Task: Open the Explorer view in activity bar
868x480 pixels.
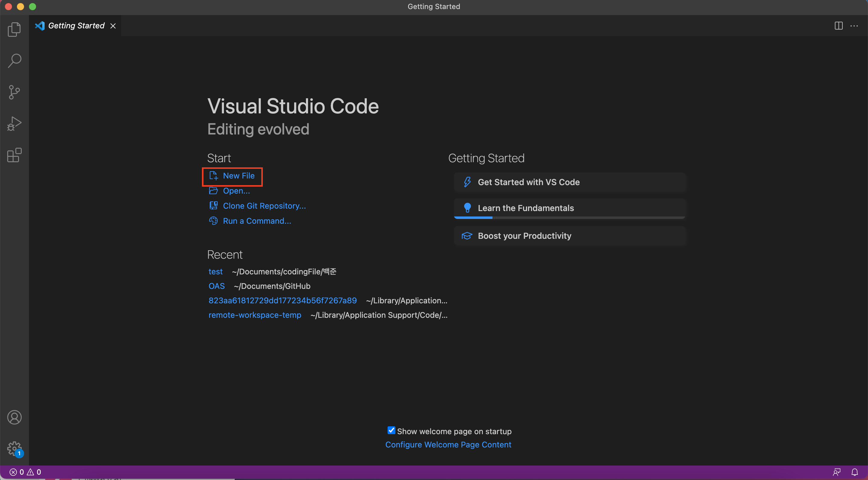Action: pos(14,29)
